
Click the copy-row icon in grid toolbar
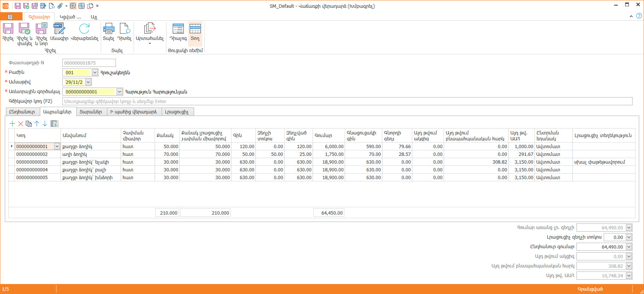click(x=29, y=124)
